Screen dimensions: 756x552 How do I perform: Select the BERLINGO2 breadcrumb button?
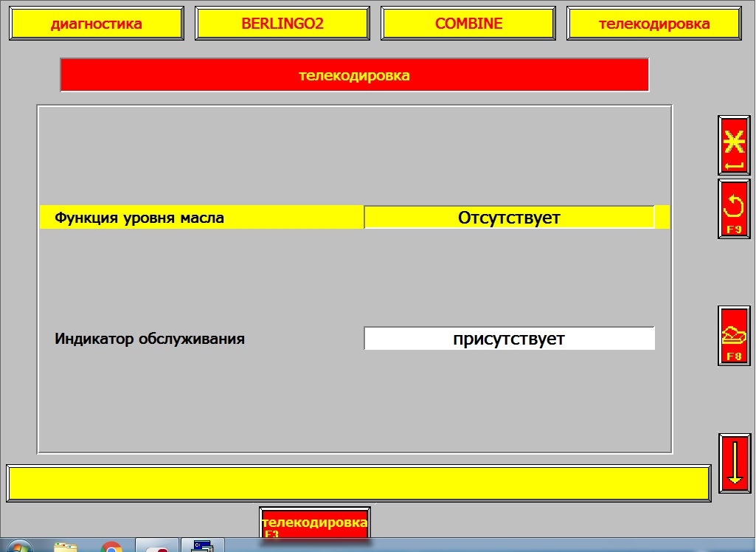pyautogui.click(x=282, y=23)
